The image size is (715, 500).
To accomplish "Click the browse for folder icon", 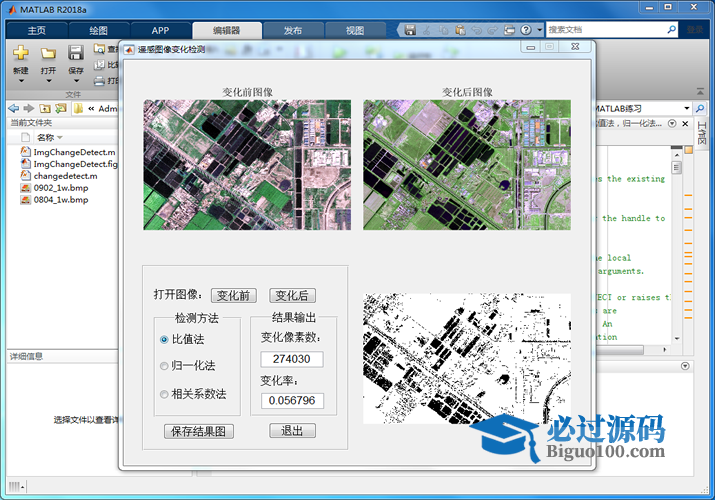I will pos(60,108).
